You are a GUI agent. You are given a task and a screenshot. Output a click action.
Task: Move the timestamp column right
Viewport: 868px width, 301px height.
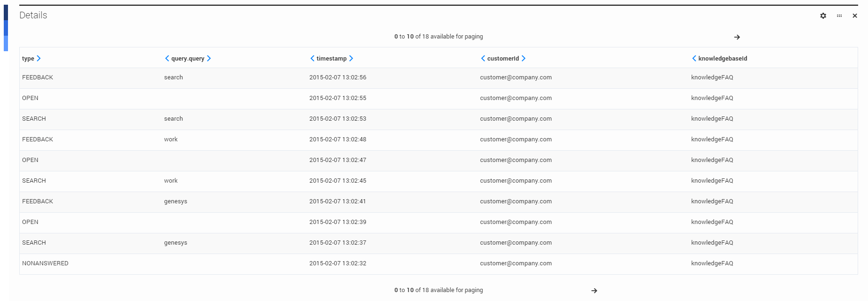point(351,58)
